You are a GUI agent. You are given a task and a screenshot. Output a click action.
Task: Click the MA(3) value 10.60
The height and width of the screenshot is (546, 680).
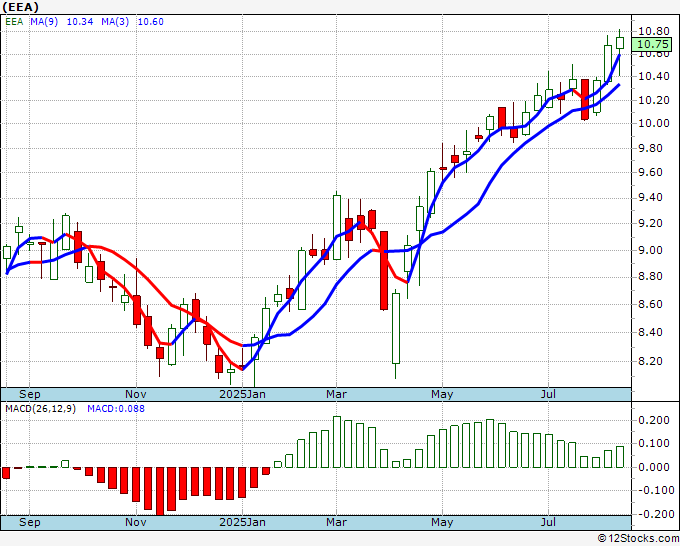coord(150,22)
